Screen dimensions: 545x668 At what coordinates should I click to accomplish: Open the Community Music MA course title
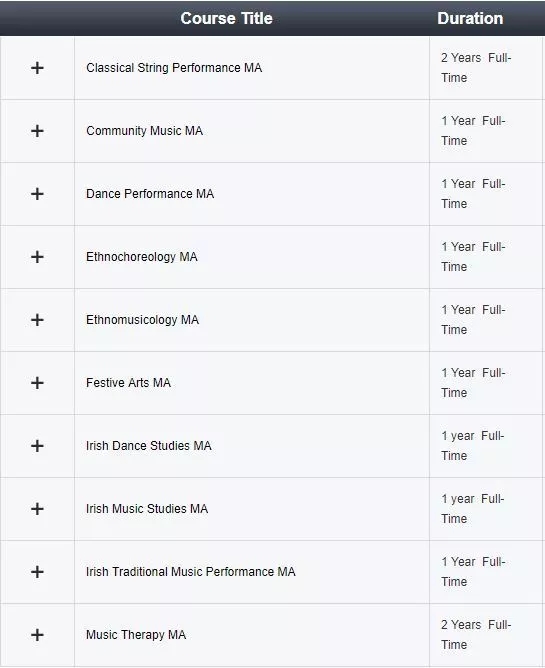144,131
